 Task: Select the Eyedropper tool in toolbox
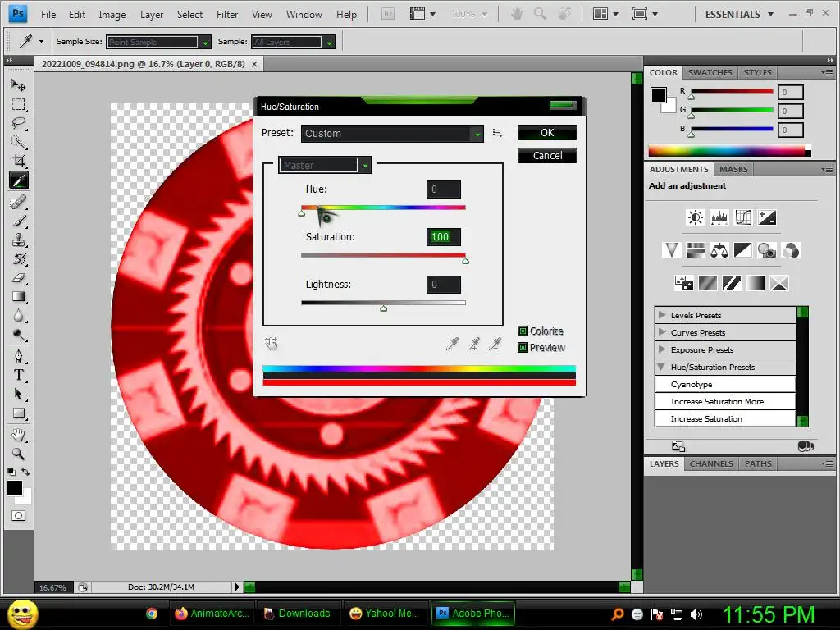(x=19, y=180)
